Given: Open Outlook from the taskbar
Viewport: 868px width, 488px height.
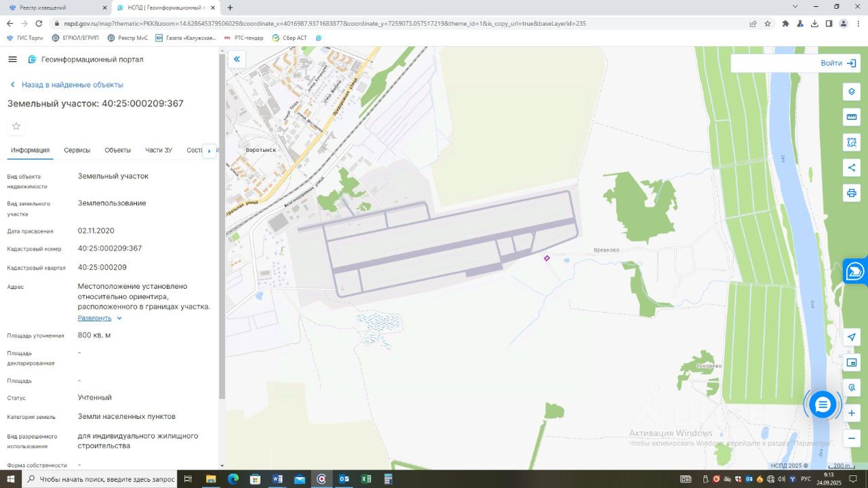Looking at the screenshot, I should click(x=344, y=479).
